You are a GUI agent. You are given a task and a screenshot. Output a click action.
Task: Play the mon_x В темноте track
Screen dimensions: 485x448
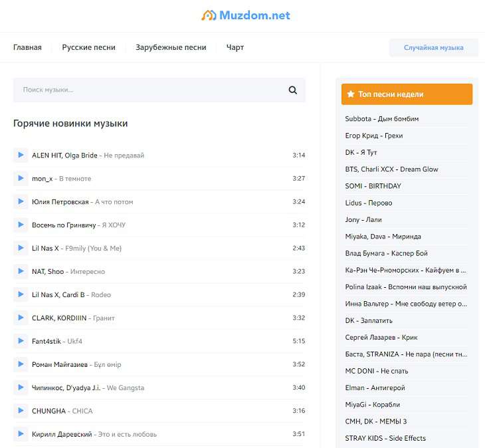(x=21, y=179)
